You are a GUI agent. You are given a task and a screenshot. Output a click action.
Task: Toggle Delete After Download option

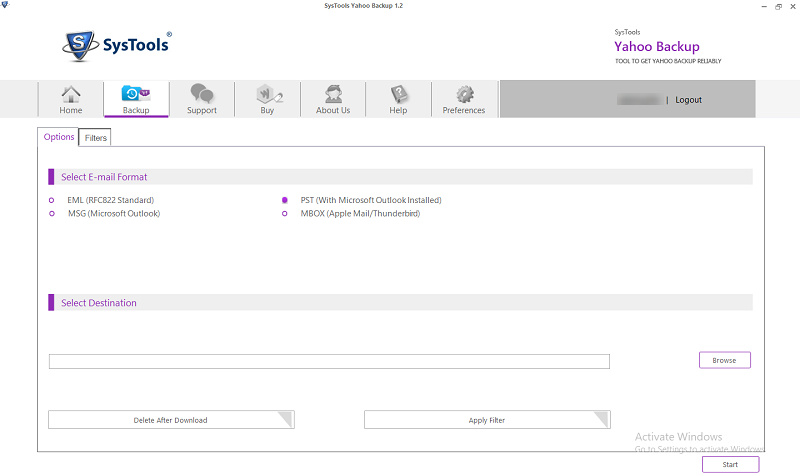pyautogui.click(x=171, y=420)
